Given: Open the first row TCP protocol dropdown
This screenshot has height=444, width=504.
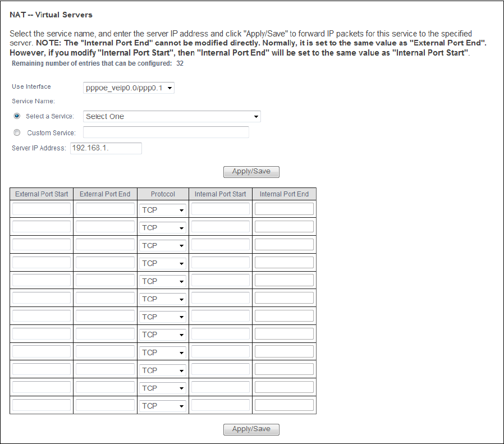Looking at the screenshot, I should [163, 210].
